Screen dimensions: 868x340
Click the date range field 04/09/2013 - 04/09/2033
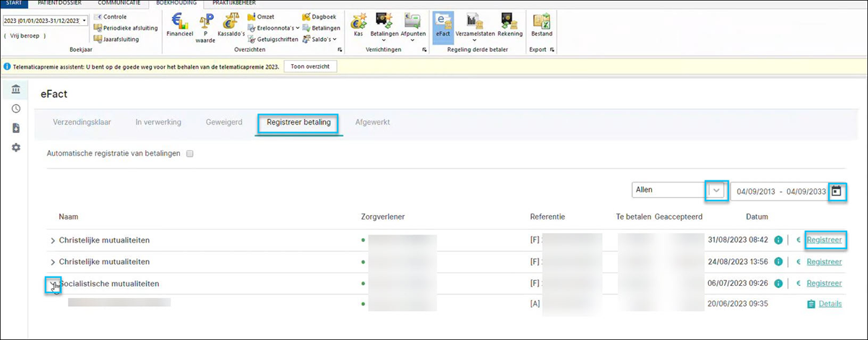(x=781, y=191)
